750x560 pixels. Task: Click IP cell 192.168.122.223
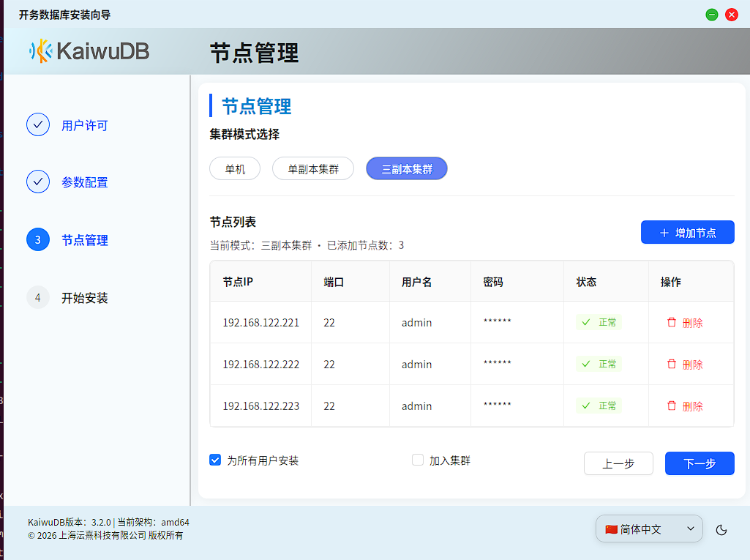[x=261, y=406]
